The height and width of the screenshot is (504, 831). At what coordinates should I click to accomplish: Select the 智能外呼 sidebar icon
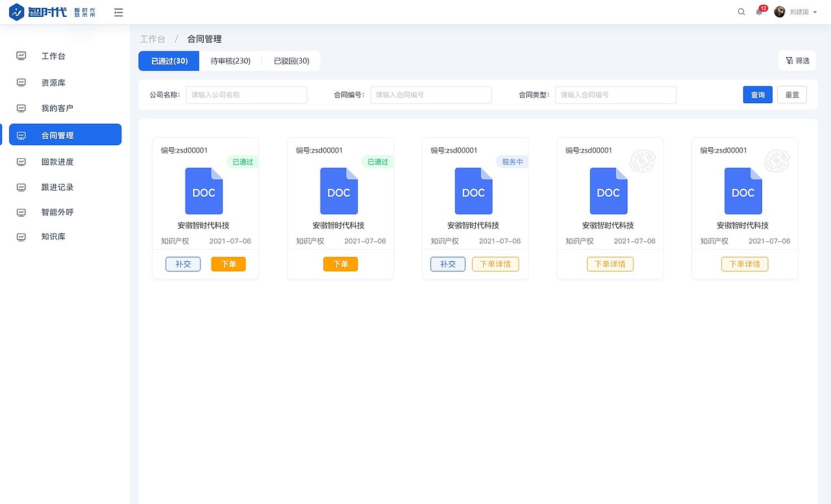pos(20,212)
